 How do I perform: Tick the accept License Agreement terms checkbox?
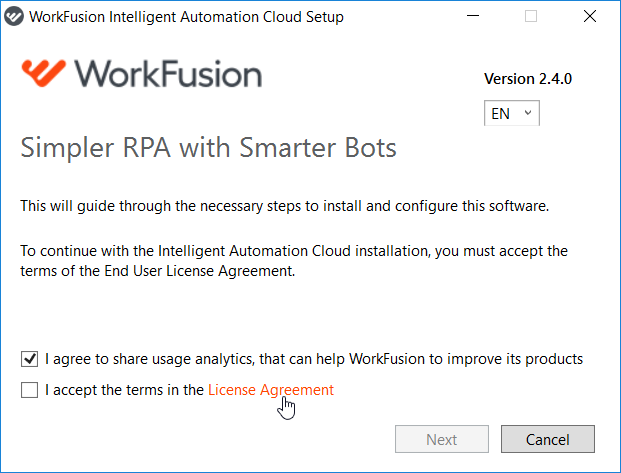coord(29,390)
